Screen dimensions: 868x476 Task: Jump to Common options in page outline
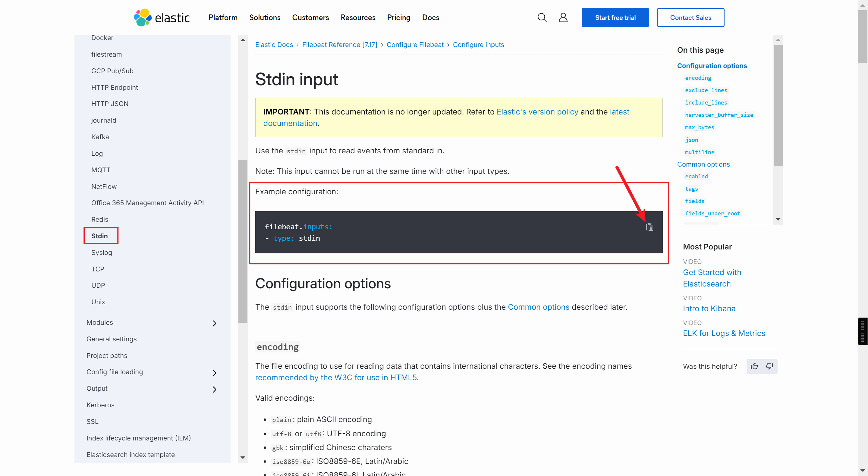(703, 164)
